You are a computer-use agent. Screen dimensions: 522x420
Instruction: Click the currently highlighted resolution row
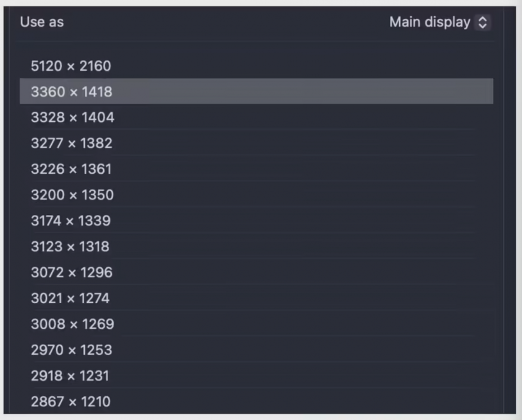point(256,91)
